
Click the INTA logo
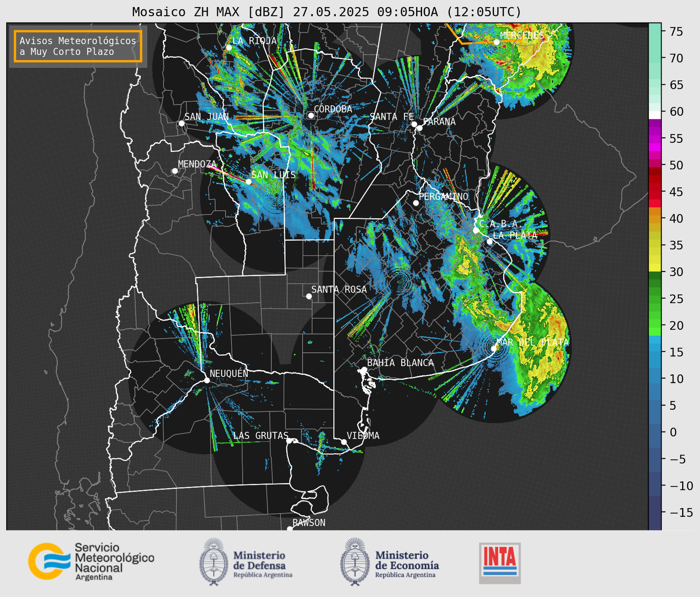(x=500, y=563)
